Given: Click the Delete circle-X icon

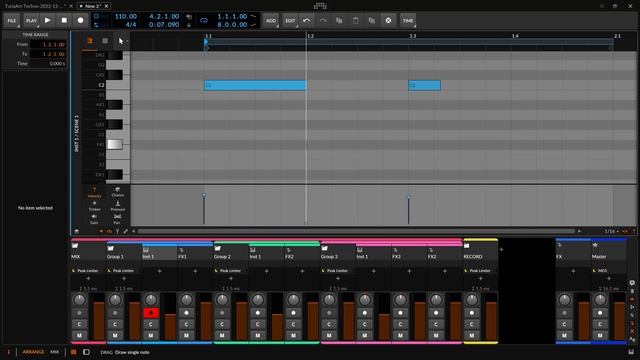Looking at the screenshot, I should (x=388, y=20).
